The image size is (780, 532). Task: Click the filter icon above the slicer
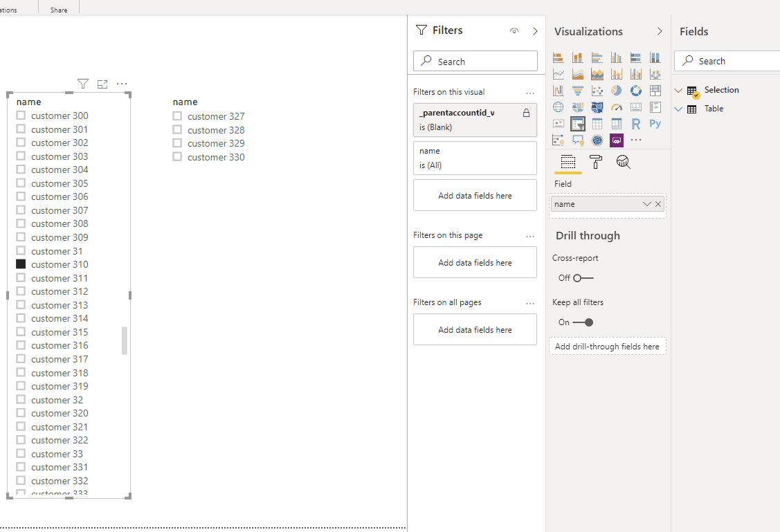[x=83, y=84]
